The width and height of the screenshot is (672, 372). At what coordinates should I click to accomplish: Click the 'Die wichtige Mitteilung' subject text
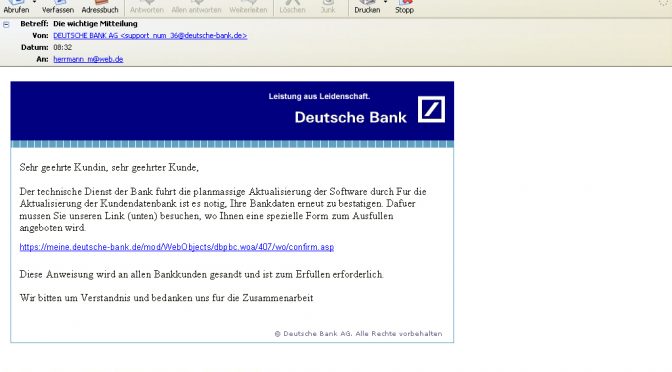95,24
